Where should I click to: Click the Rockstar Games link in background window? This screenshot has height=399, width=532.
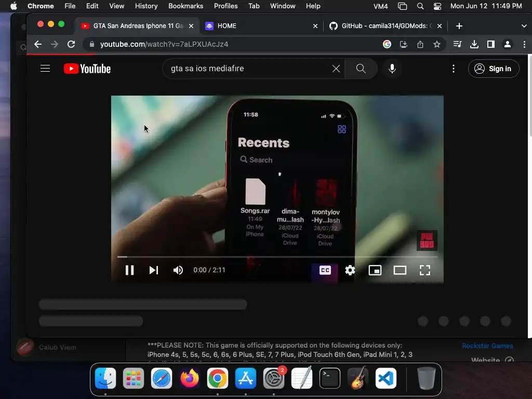click(487, 345)
